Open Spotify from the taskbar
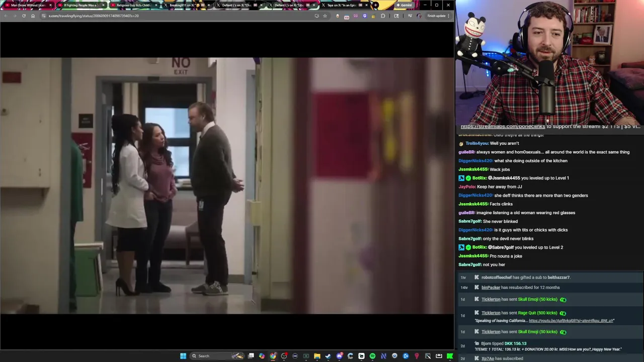 [372, 356]
